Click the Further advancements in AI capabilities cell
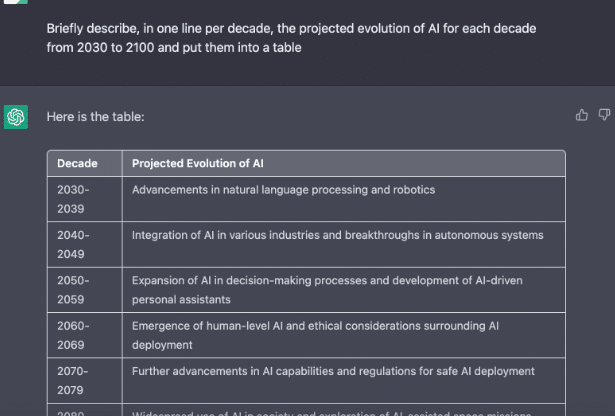The width and height of the screenshot is (615, 416). [333, 371]
